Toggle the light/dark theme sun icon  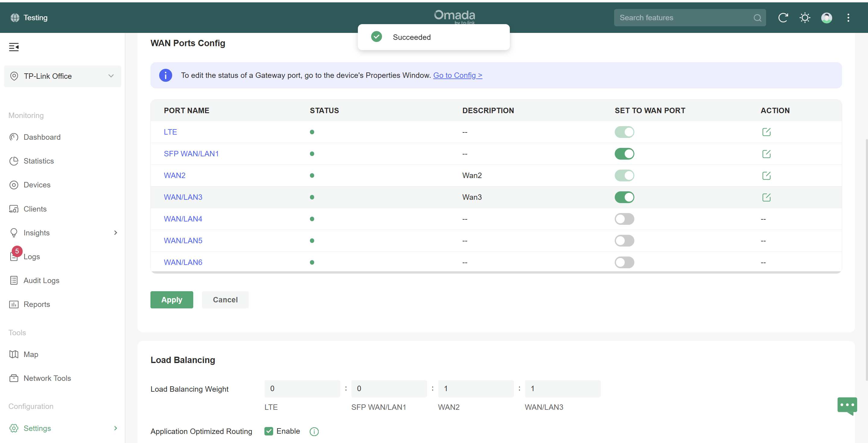(805, 18)
